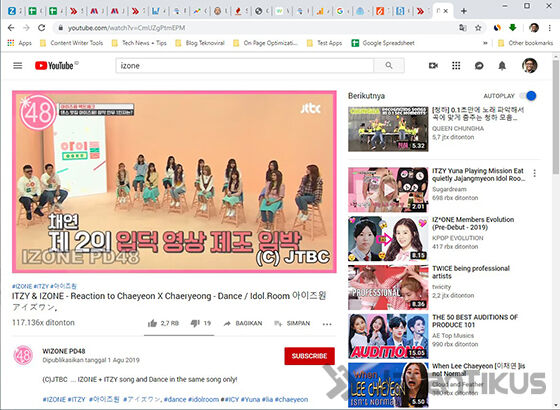
Task: Subscribe to WIZONE PD48 channel
Action: pyautogui.click(x=309, y=356)
